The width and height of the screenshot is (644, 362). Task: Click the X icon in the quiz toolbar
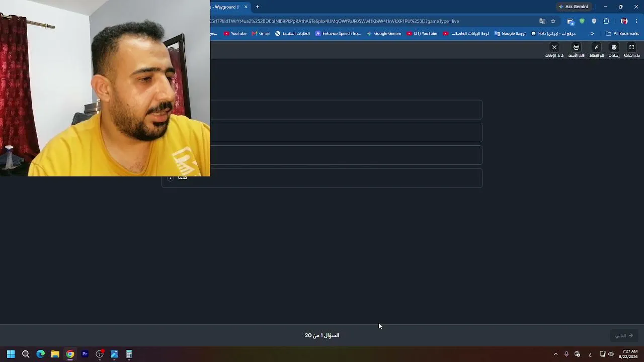(554, 47)
